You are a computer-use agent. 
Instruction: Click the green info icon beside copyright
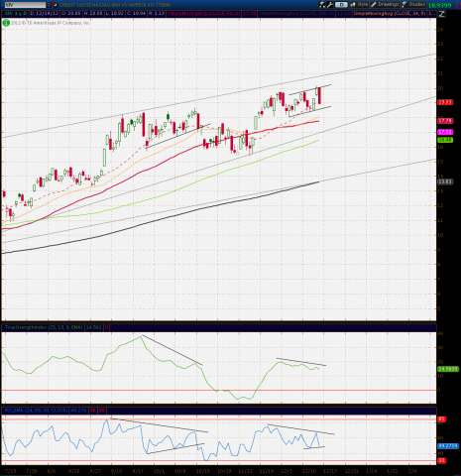tap(6, 23)
